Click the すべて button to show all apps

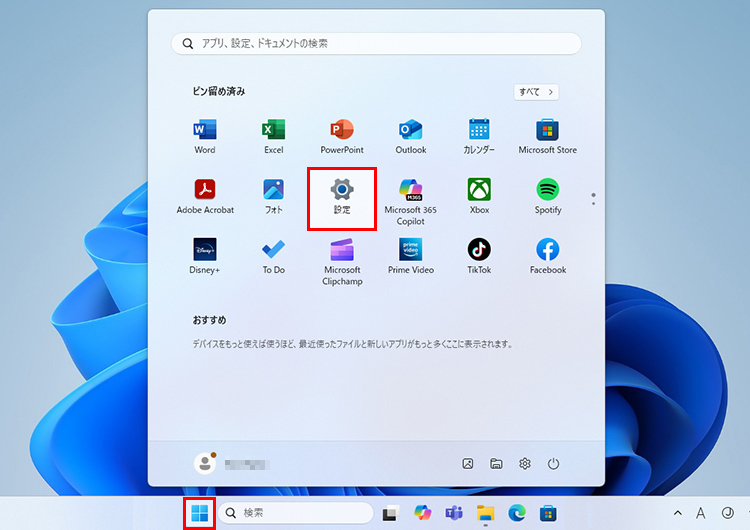coord(536,92)
